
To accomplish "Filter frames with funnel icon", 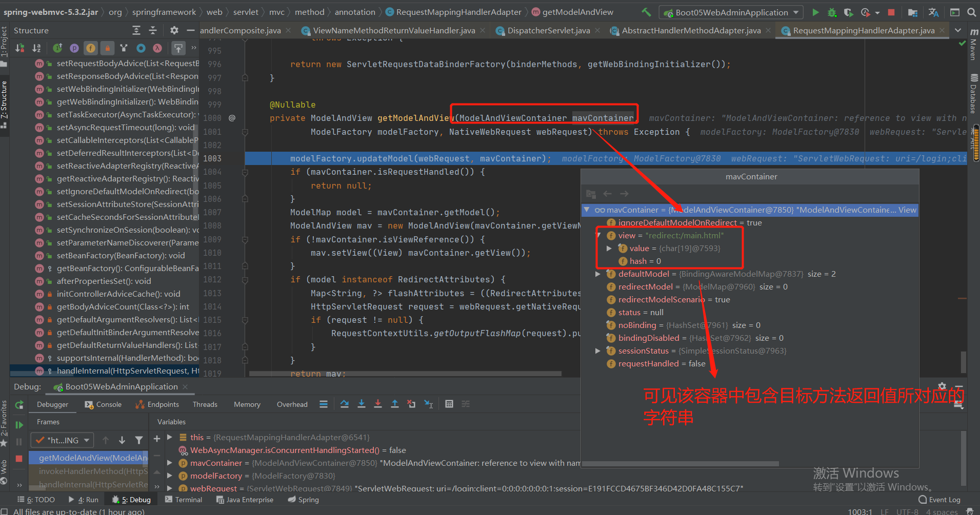I will coord(138,440).
